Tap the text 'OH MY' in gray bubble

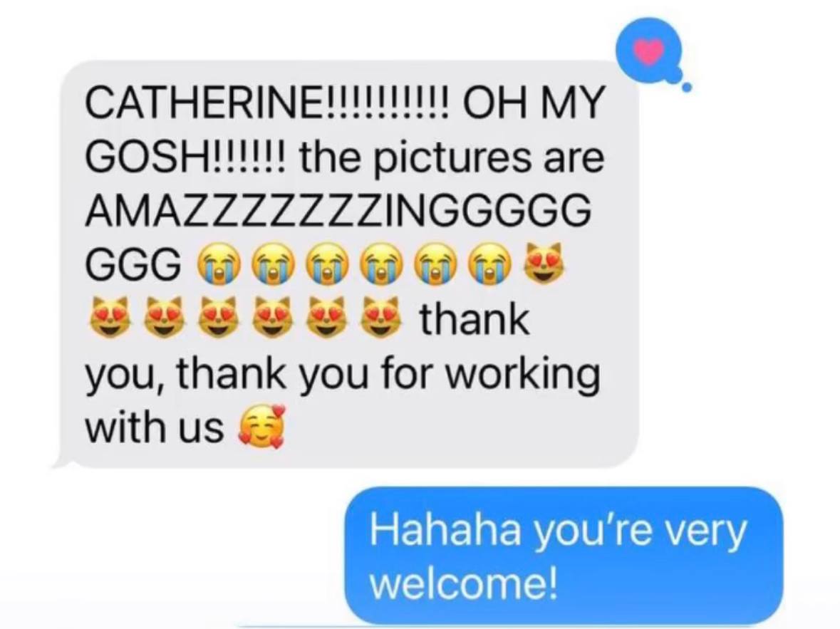tap(536, 102)
